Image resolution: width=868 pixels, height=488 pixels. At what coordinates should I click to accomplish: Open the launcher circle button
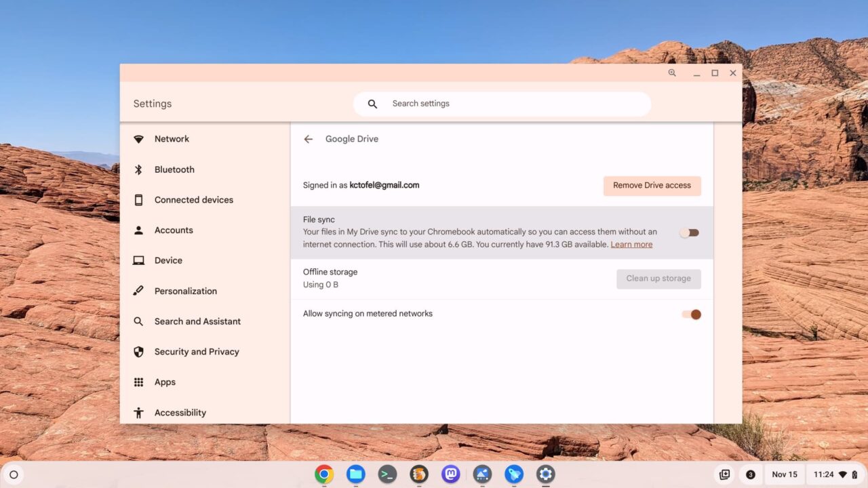[14, 474]
